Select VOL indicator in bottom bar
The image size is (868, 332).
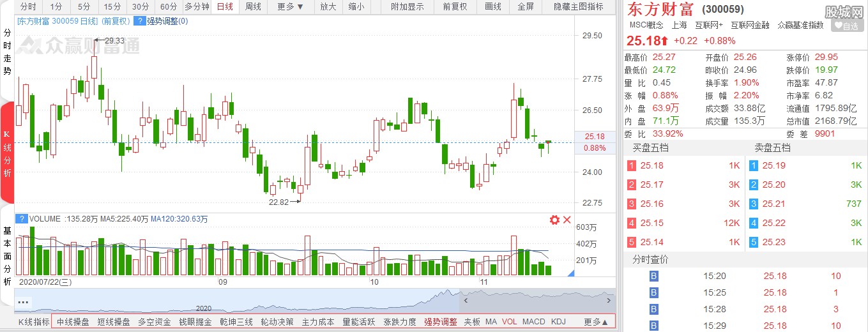[510, 322]
